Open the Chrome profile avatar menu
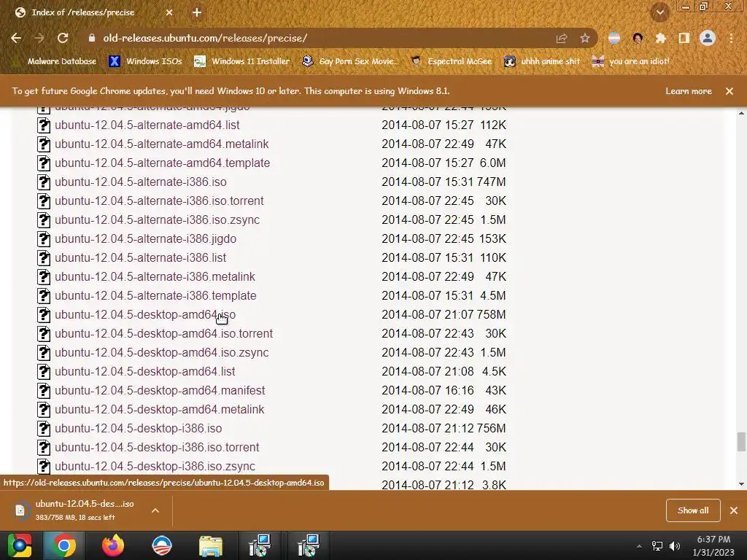747x560 pixels. [x=708, y=38]
